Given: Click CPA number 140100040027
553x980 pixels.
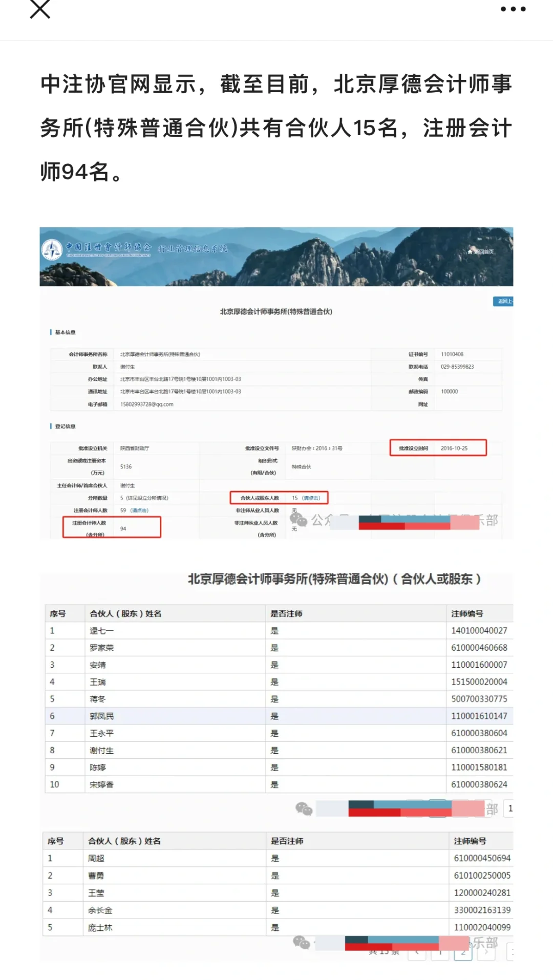Looking at the screenshot, I should (479, 630).
